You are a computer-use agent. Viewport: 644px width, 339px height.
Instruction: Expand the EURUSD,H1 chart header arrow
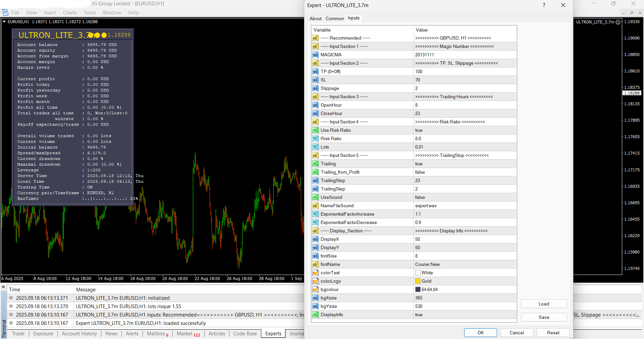(4, 22)
